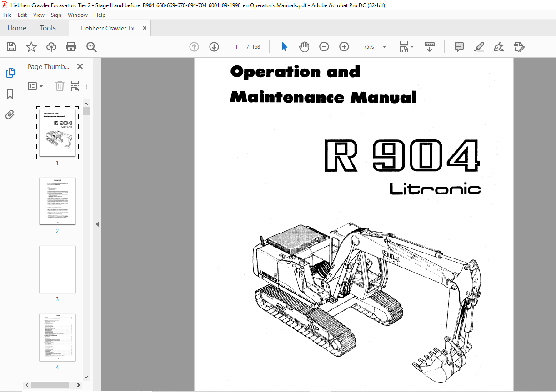Click the thumbnails panel scroll down arrow
This screenshot has height=392, width=556.
pos(86,377)
